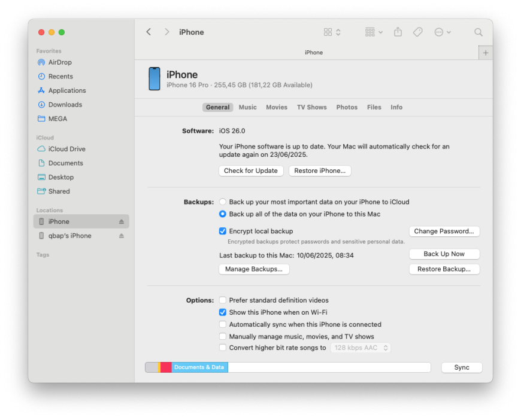Image resolution: width=521 pixels, height=420 pixels.
Task: Add a new tab with plus button
Action: click(x=486, y=53)
